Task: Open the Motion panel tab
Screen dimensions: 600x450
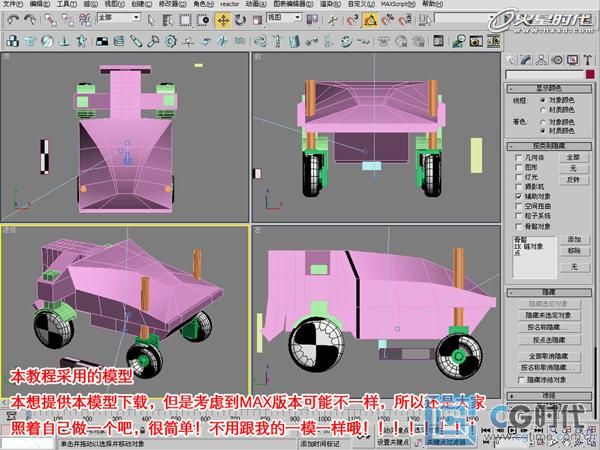Action: [556, 59]
